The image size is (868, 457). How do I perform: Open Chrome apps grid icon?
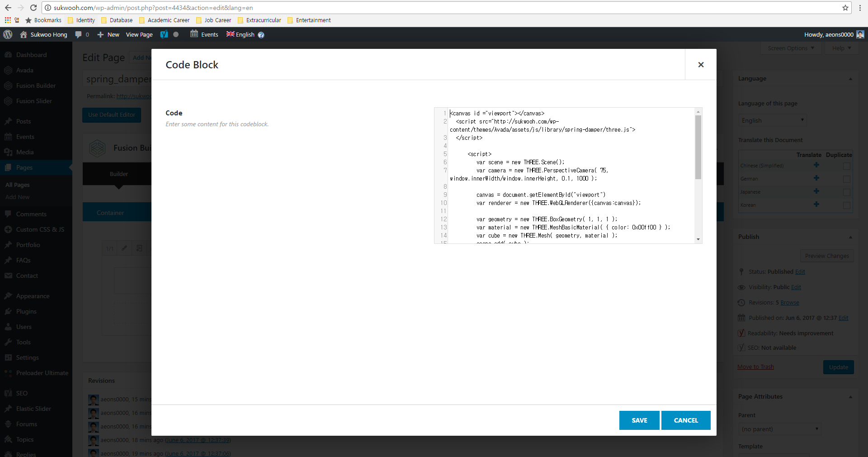pos(8,20)
